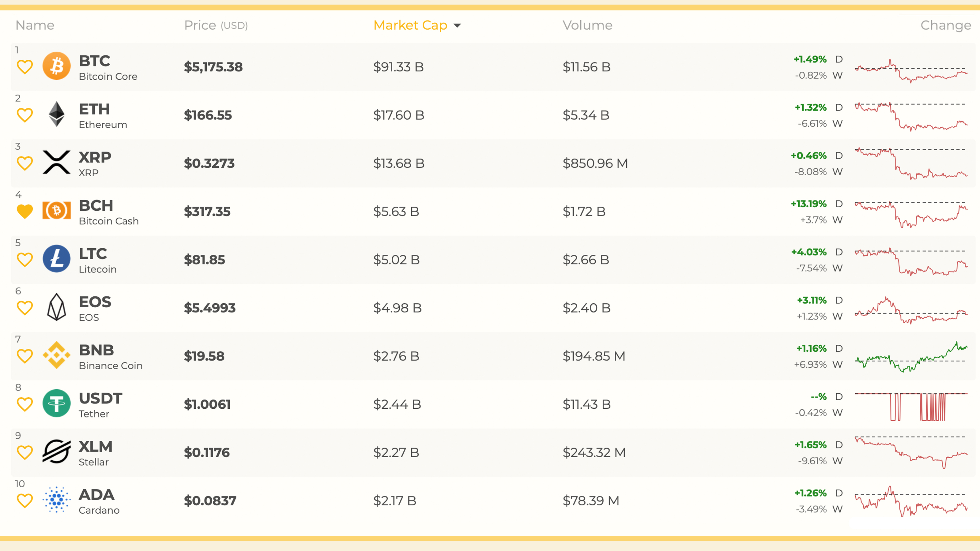Click the Market Cap sort arrow
This screenshot has width=980, height=551.
(x=457, y=25)
